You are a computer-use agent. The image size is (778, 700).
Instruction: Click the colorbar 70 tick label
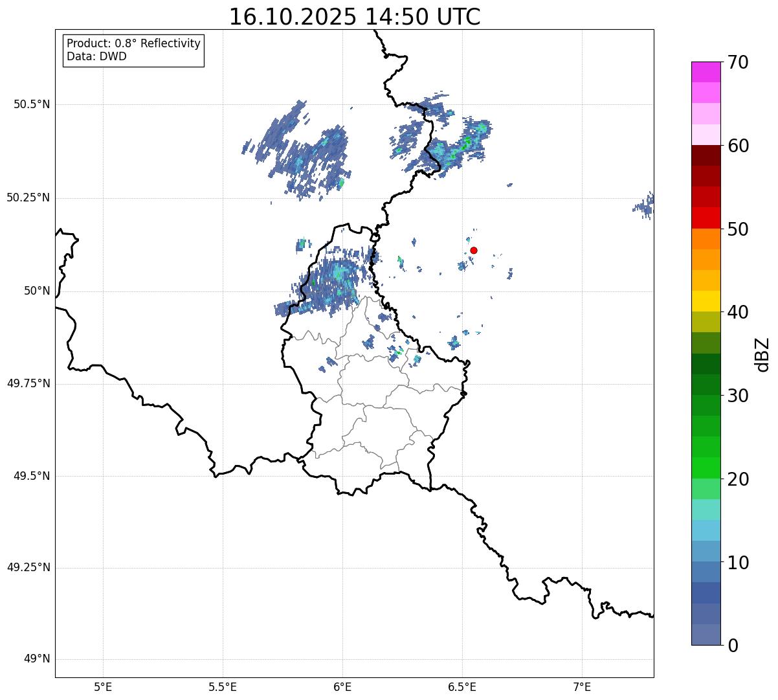click(x=738, y=62)
